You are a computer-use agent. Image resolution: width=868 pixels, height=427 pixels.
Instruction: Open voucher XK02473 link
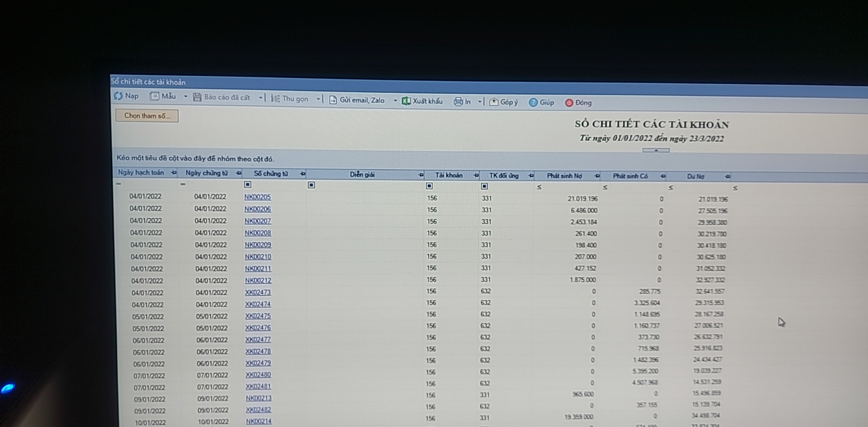coord(258,292)
